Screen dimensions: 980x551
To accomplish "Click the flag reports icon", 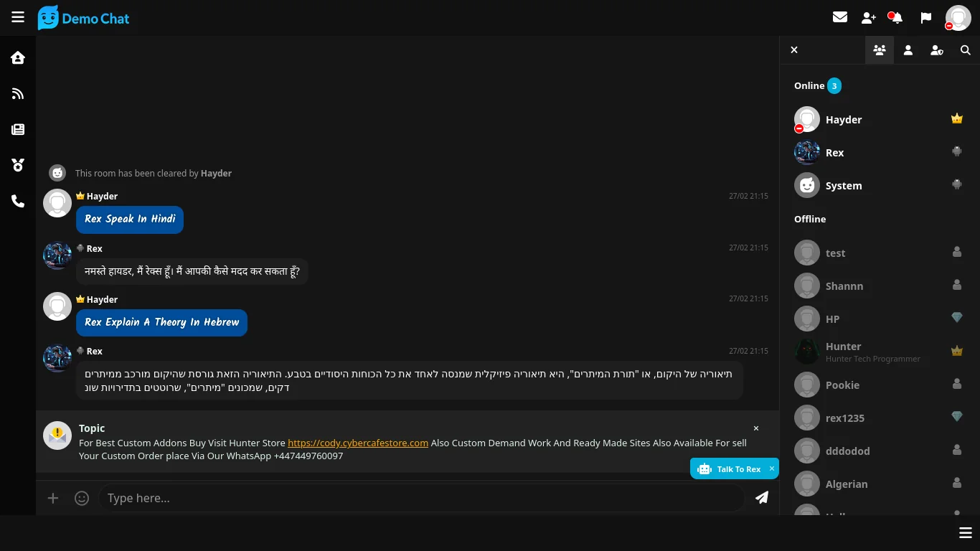I will click(926, 17).
